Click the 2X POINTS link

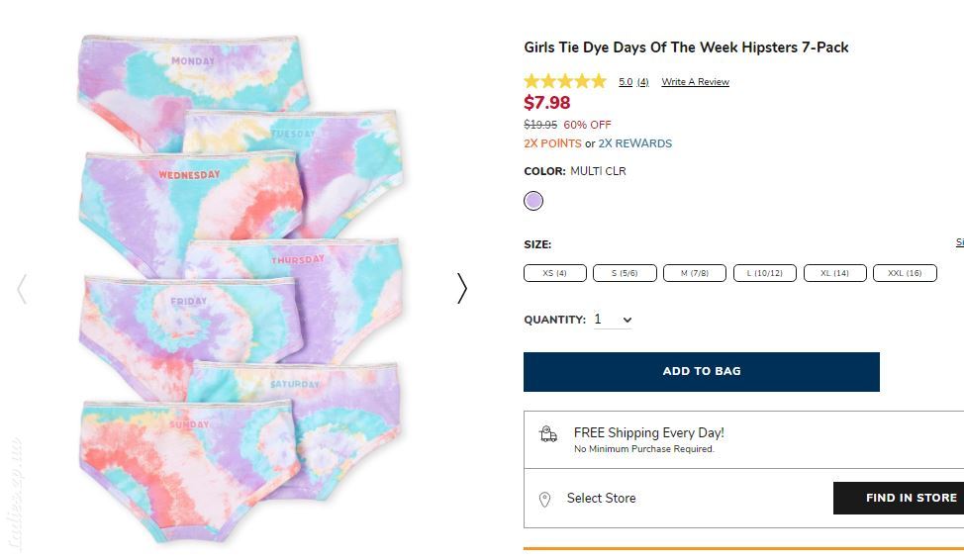pos(552,143)
